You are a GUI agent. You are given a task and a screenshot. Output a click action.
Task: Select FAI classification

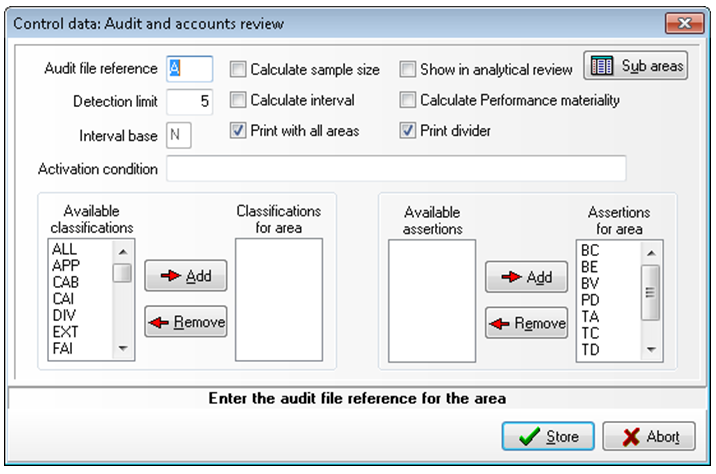pos(63,348)
